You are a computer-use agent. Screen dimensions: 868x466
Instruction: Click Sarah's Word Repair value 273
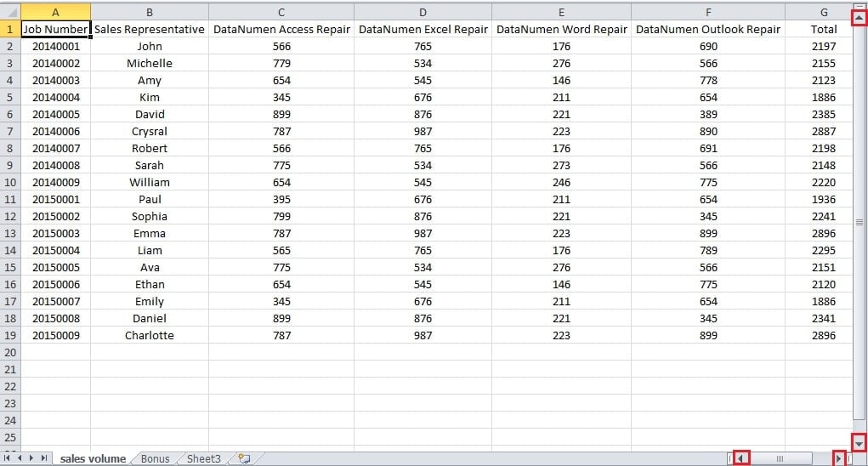[561, 165]
